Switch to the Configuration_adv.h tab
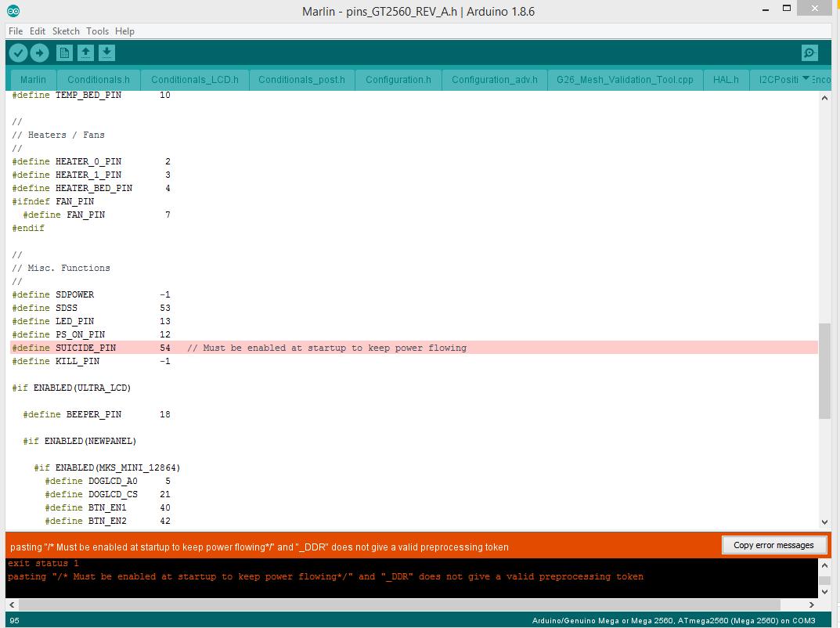This screenshot has width=840, height=628. [495, 80]
